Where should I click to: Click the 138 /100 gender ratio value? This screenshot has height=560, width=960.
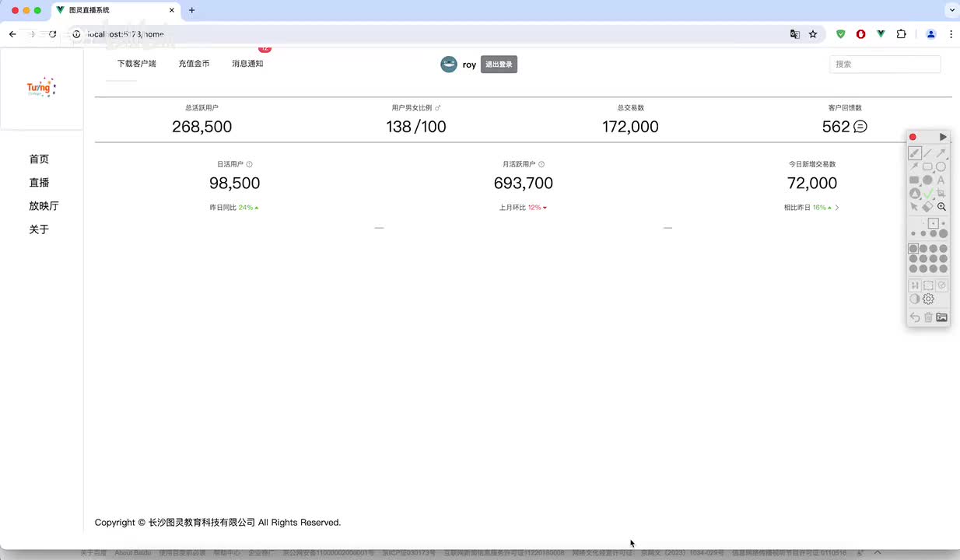pos(416,127)
